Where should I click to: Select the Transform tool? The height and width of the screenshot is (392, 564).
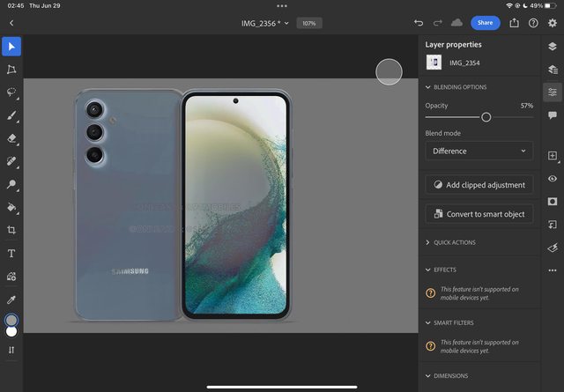click(11, 69)
